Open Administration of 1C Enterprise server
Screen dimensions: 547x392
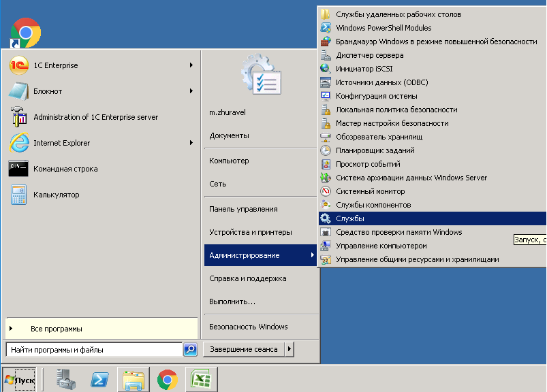tap(95, 117)
